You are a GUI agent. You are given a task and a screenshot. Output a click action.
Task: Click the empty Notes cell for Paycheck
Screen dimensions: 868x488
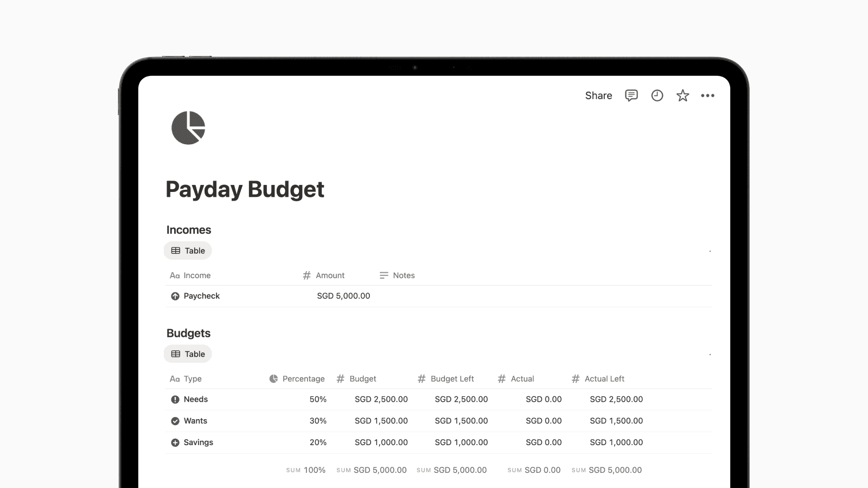pos(542,296)
